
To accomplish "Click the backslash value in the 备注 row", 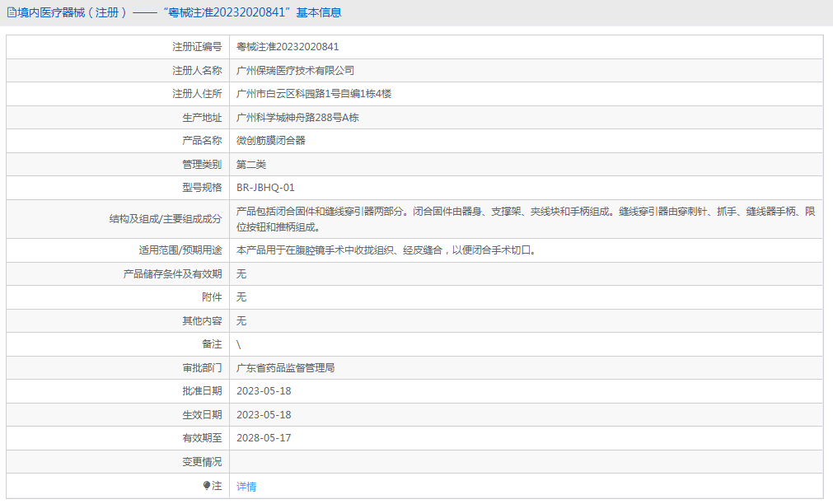I will [239, 345].
